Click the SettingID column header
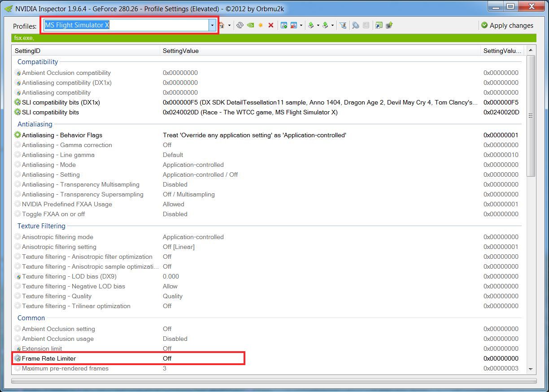The image size is (549, 392). coord(85,51)
